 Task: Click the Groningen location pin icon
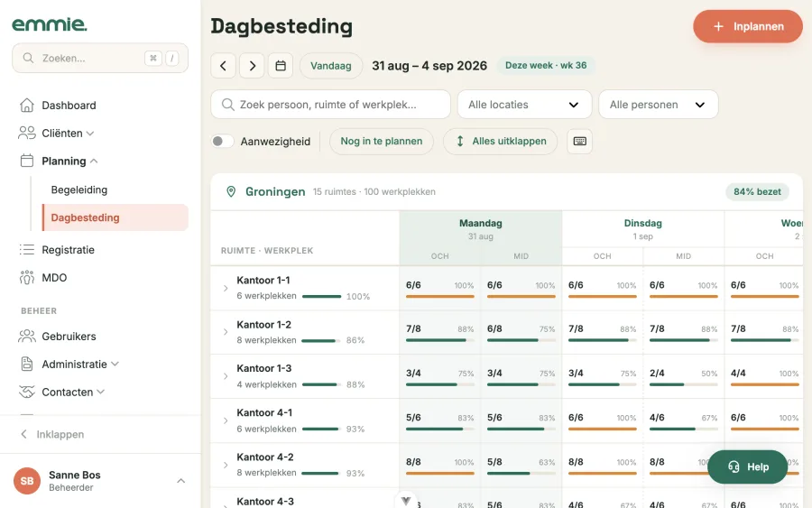pos(231,191)
